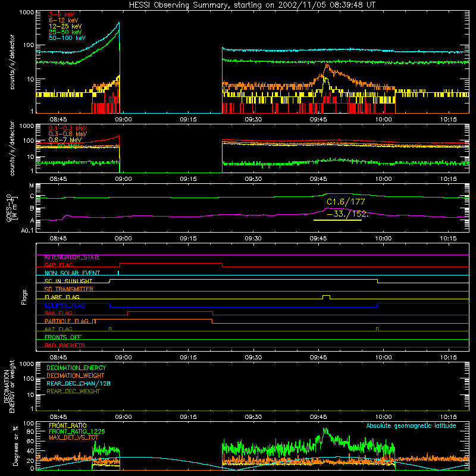Select the NON_SOLAR_EVENT flag label

tap(72, 273)
